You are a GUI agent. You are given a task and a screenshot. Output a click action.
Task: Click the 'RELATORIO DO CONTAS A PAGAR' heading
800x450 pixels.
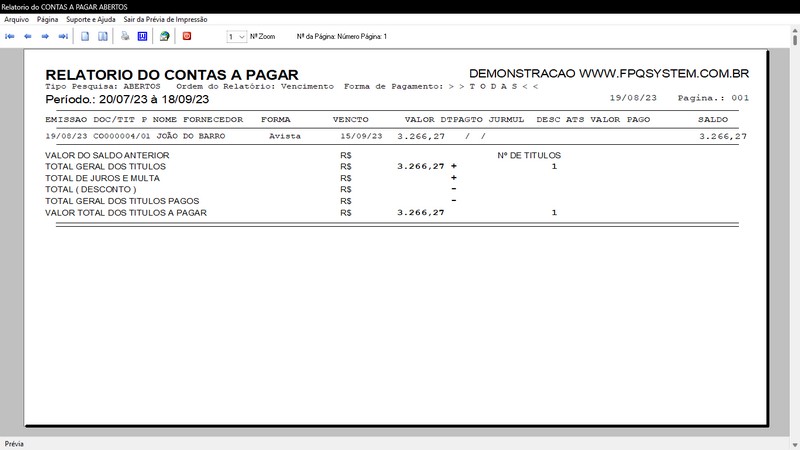[x=172, y=75]
